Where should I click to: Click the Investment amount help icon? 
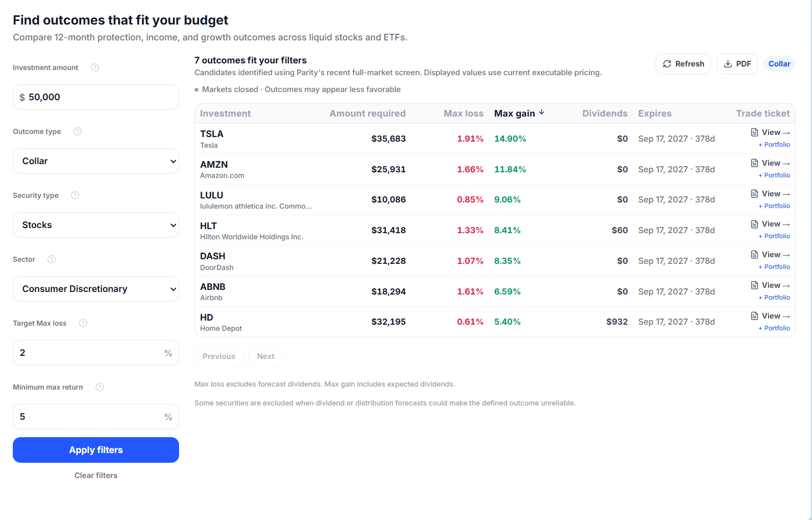coord(95,67)
